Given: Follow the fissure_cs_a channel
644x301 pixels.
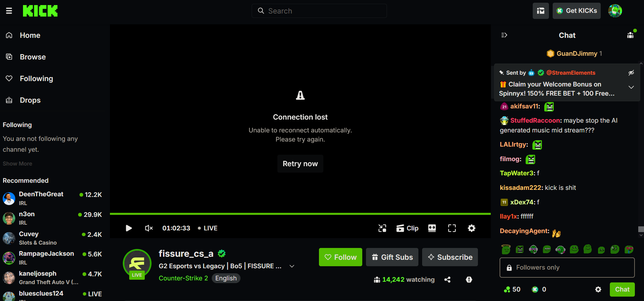Looking at the screenshot, I should click(341, 257).
